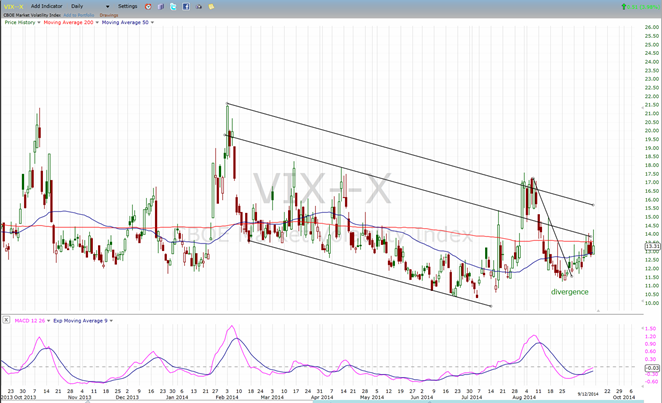The image size is (662, 403).
Task: Click the 1.50 MACD axis label
Action: coord(650,328)
